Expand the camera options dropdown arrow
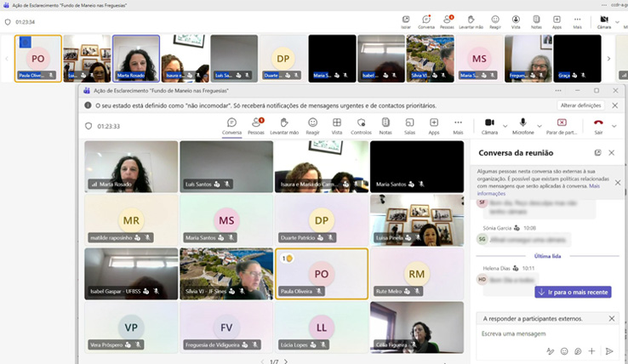The height and width of the screenshot is (364, 628). 505,126
